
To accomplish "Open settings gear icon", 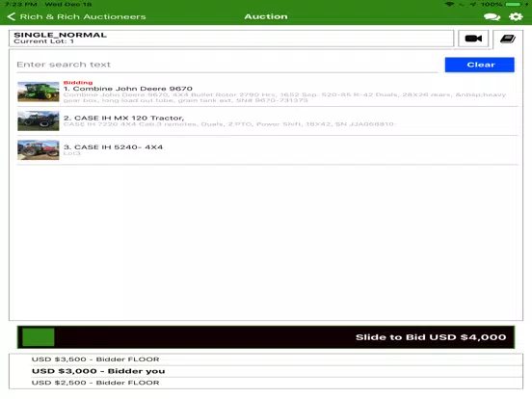I will point(516,16).
